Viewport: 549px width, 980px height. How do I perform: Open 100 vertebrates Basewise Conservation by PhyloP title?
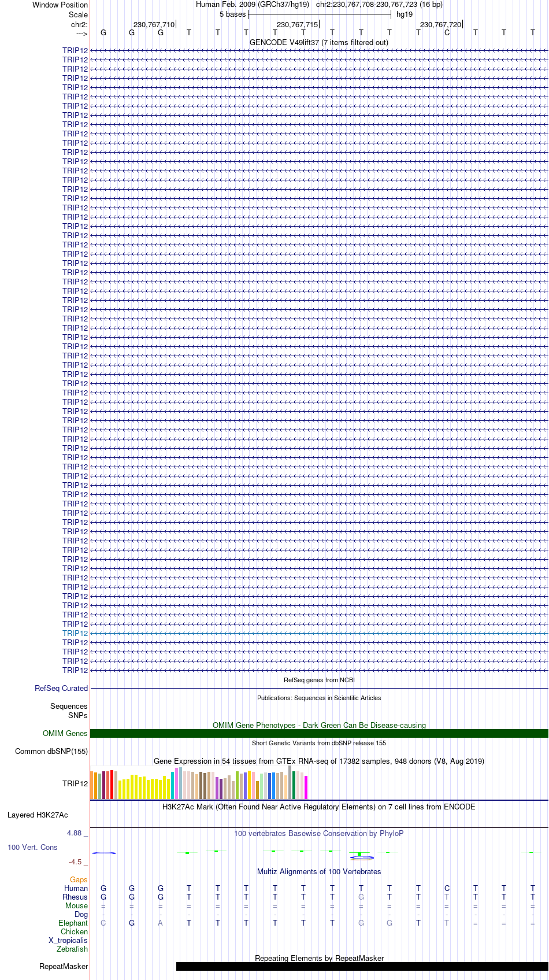click(319, 834)
